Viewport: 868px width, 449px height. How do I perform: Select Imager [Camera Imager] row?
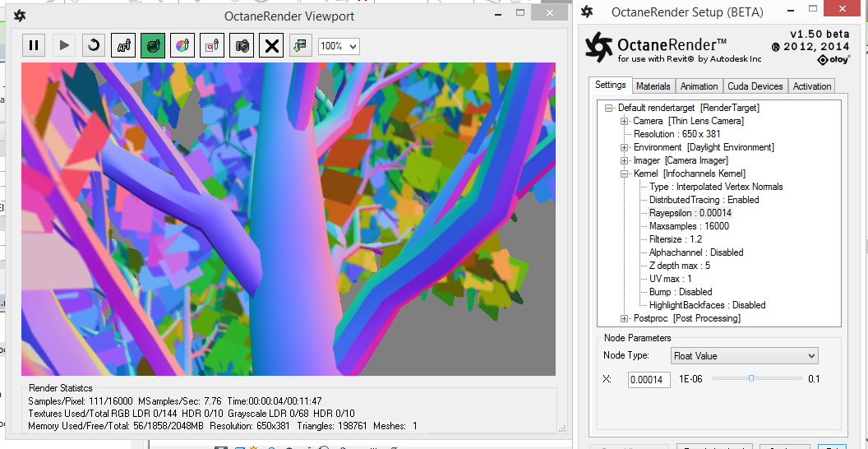pyautogui.click(x=681, y=160)
